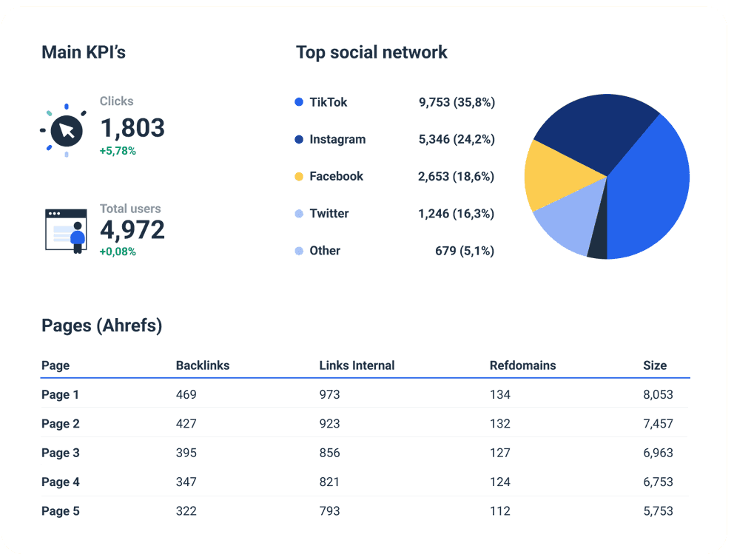Click the Instagram legend label
Screen dimensions: 734x560
tap(337, 139)
